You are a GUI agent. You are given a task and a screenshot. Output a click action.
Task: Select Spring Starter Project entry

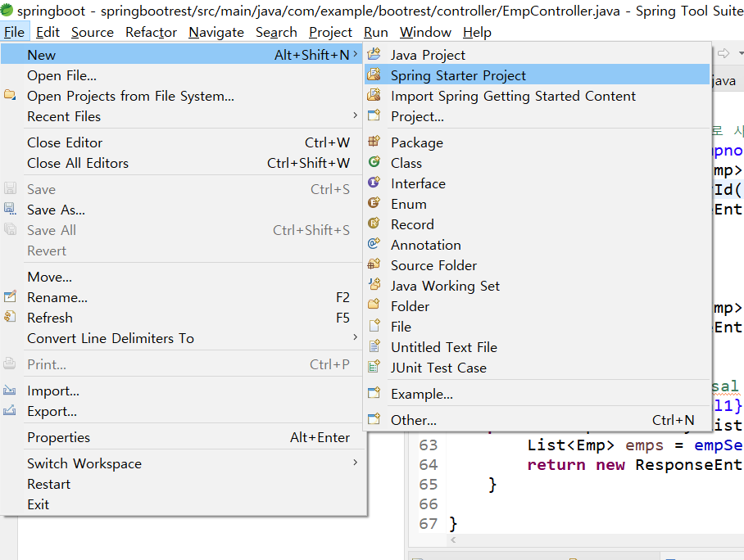coord(538,75)
